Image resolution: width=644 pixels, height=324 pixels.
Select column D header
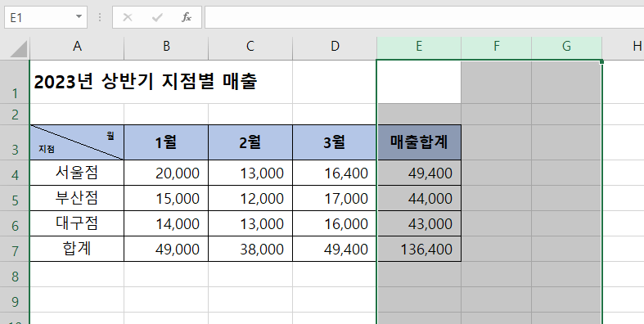point(335,47)
